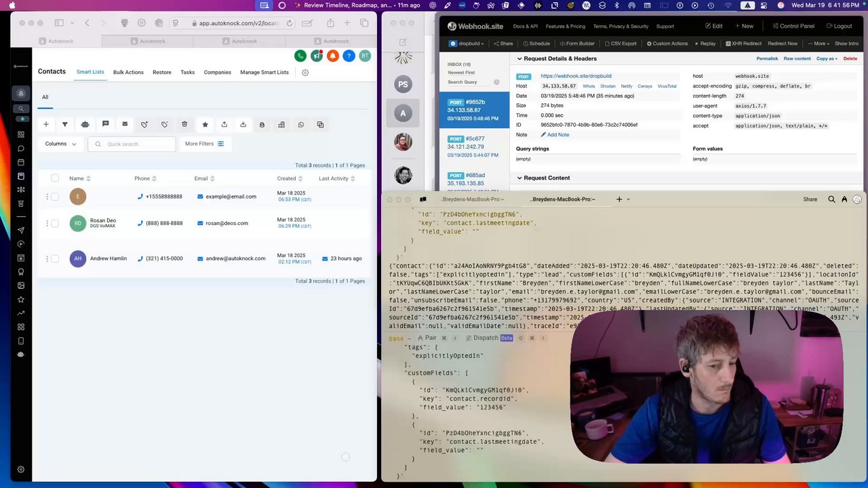The width and height of the screenshot is (868, 488).
Task: Open the Contacts settings gear
Action: click(305, 73)
